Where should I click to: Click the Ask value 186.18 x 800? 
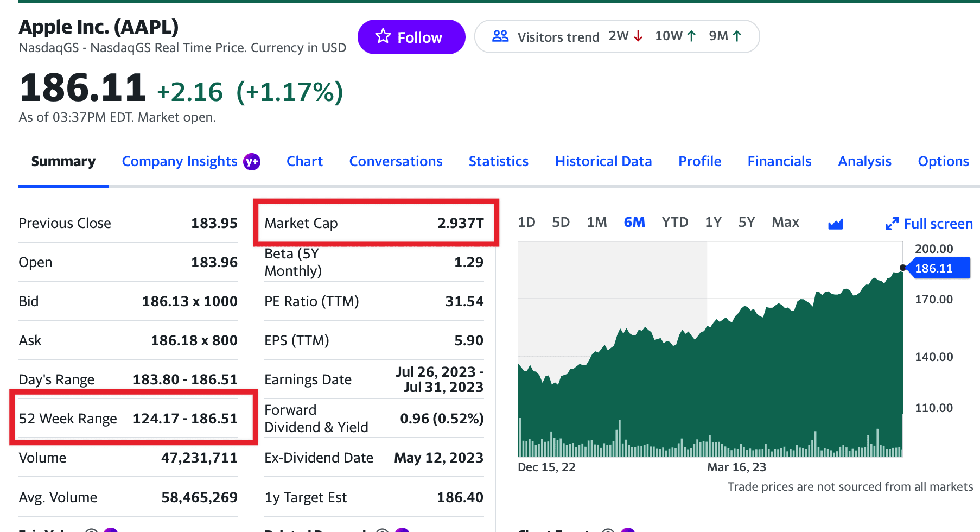194,340
